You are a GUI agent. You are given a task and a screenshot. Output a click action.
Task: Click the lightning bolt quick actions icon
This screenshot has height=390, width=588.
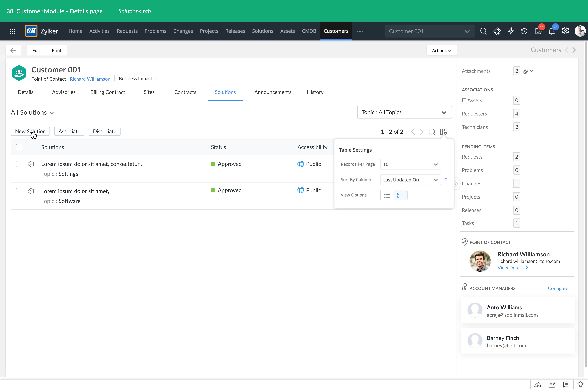point(511,31)
